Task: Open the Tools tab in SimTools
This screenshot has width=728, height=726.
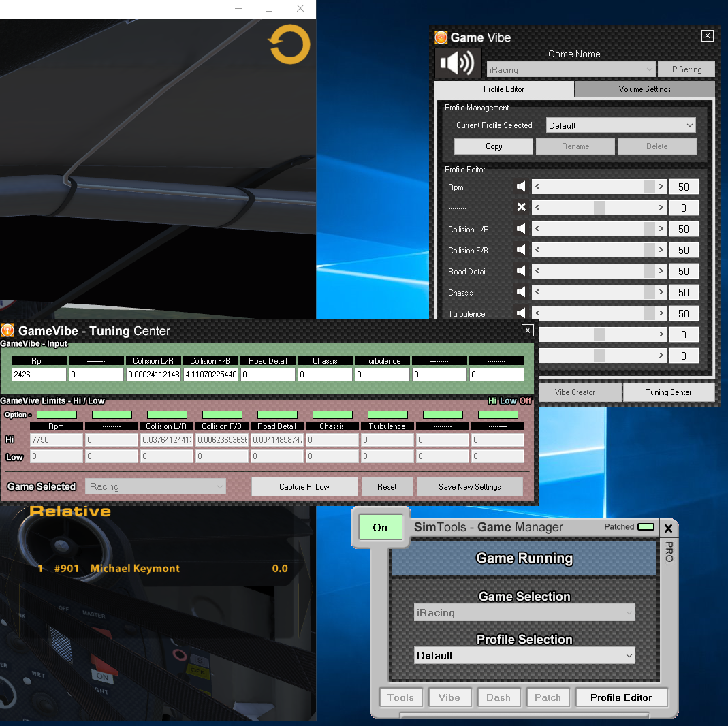Action: (x=400, y=697)
